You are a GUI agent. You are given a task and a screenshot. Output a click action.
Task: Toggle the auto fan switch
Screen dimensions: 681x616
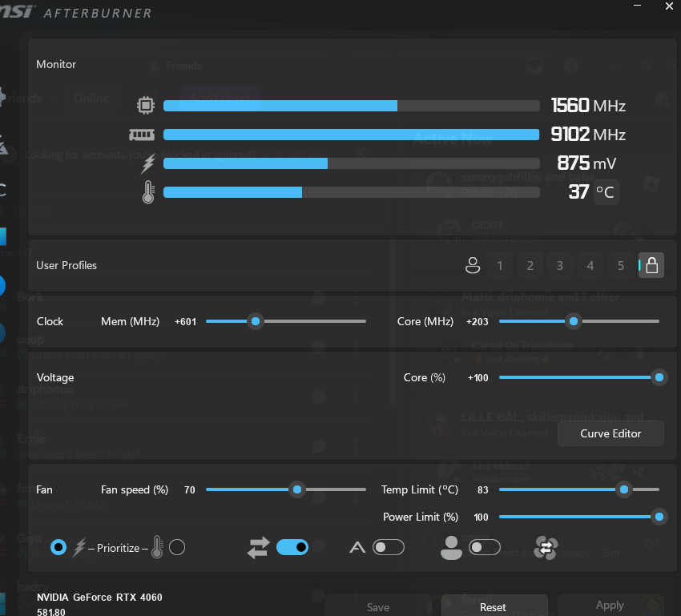[x=389, y=547]
